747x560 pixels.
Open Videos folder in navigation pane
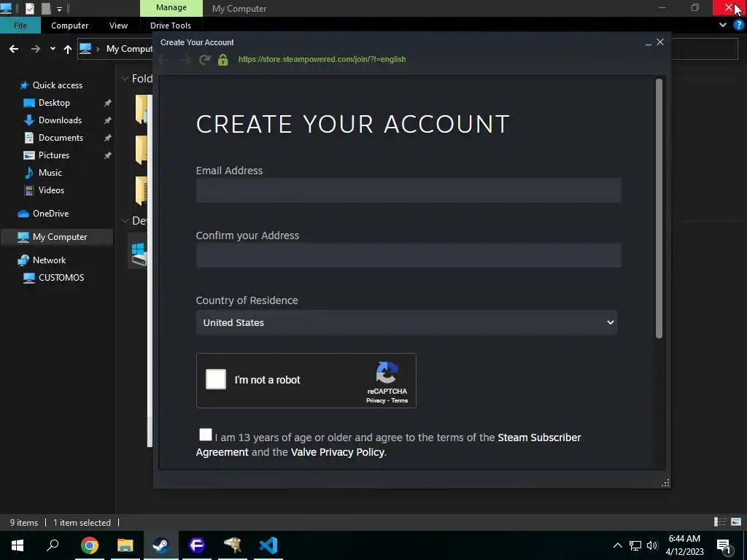(51, 190)
